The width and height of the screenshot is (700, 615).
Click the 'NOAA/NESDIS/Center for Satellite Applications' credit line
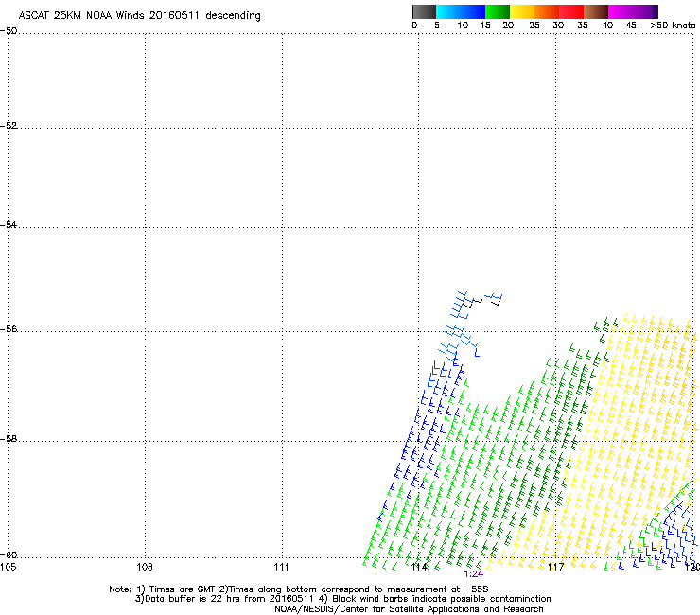tap(409, 609)
